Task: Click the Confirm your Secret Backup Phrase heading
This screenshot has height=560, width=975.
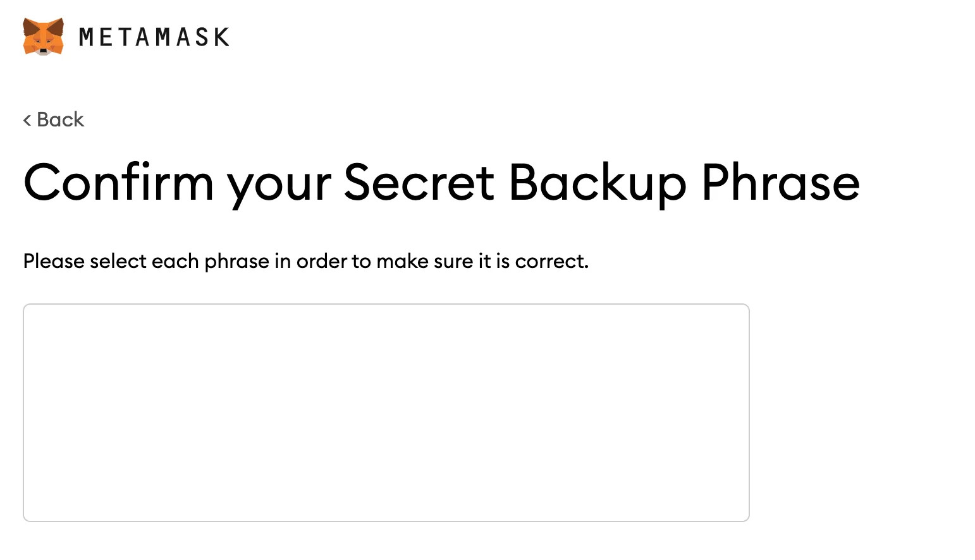Action: point(441,184)
